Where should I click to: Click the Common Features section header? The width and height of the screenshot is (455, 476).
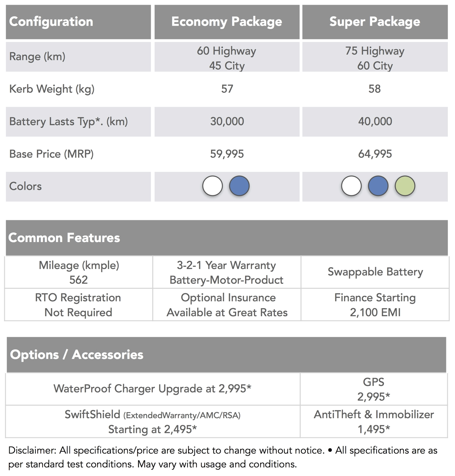[x=227, y=237]
